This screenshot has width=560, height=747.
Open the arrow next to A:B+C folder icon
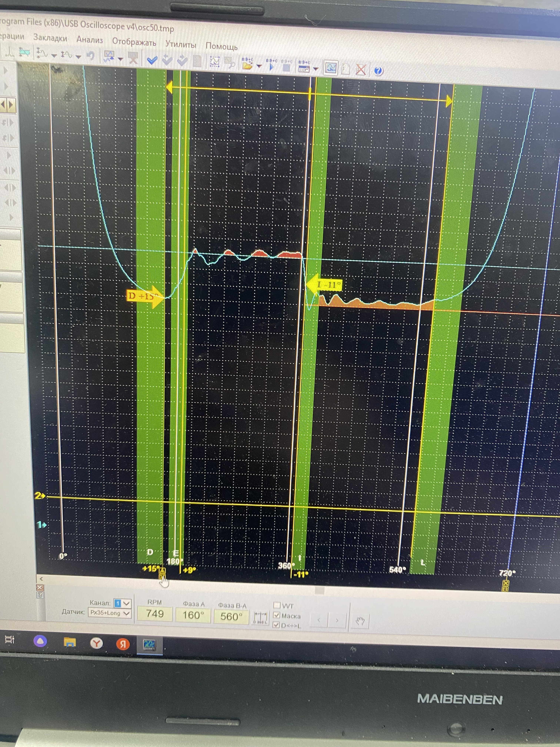[x=259, y=66]
